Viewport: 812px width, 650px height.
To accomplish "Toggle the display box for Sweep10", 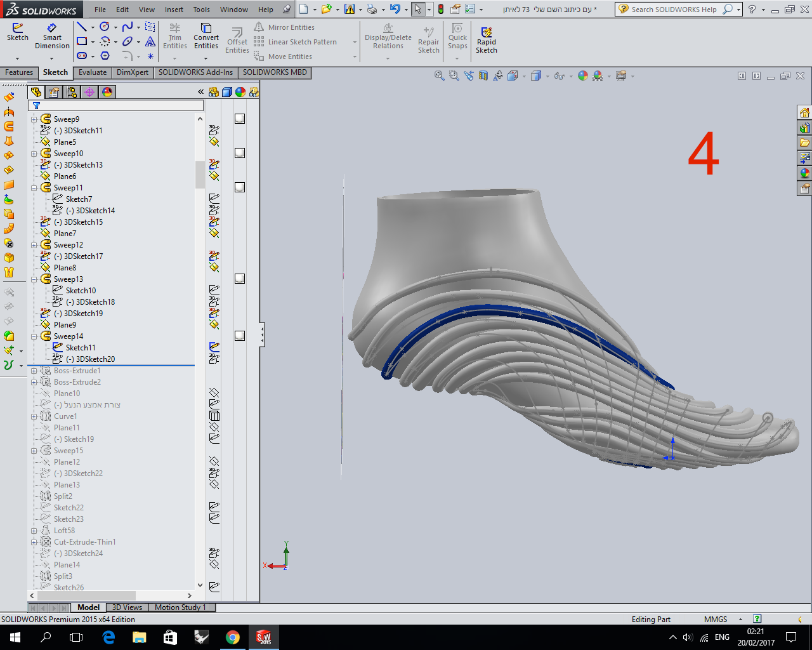I will coord(240,153).
